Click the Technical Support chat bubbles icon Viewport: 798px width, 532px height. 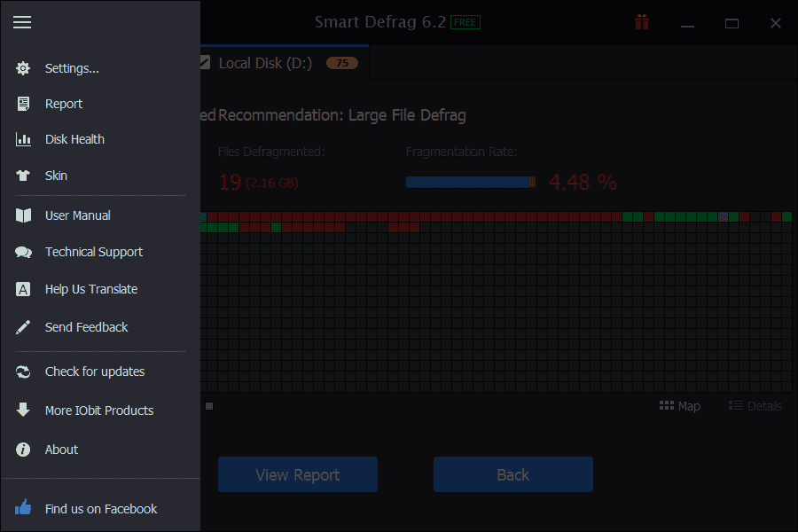click(x=23, y=252)
